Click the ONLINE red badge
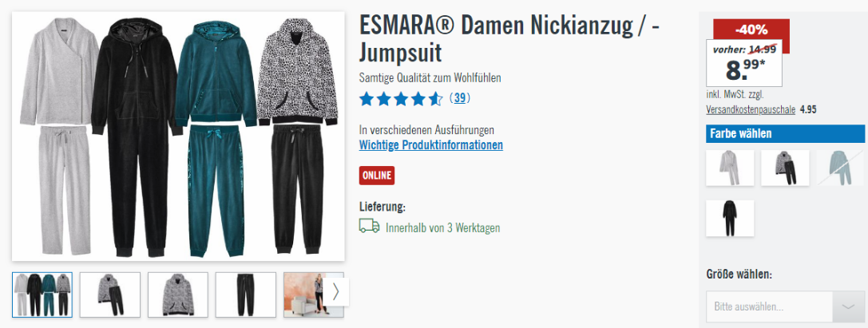The height and width of the screenshot is (328, 868). [x=377, y=176]
